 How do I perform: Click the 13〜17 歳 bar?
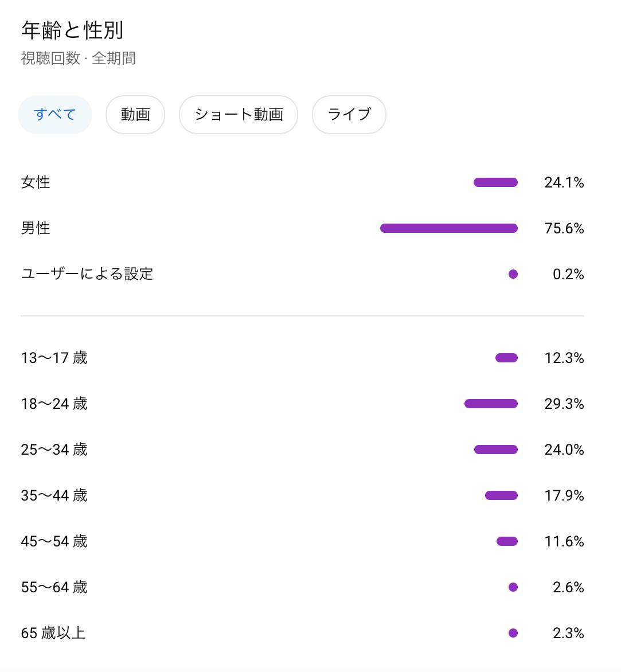[506, 358]
